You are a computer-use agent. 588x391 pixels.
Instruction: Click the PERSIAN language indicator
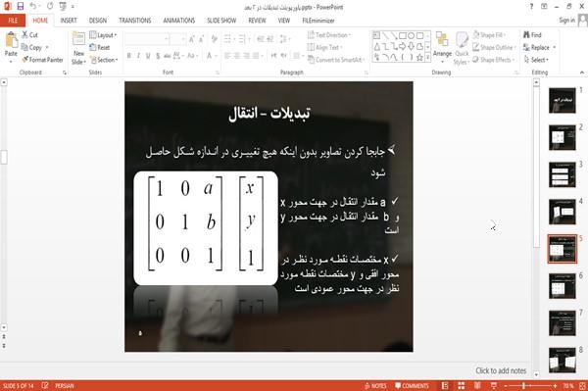click(65, 386)
